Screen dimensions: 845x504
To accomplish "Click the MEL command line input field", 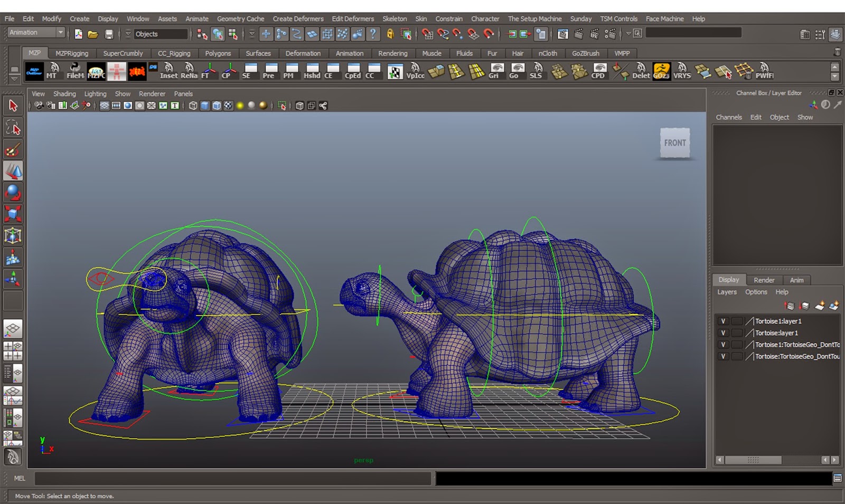I will tap(233, 478).
